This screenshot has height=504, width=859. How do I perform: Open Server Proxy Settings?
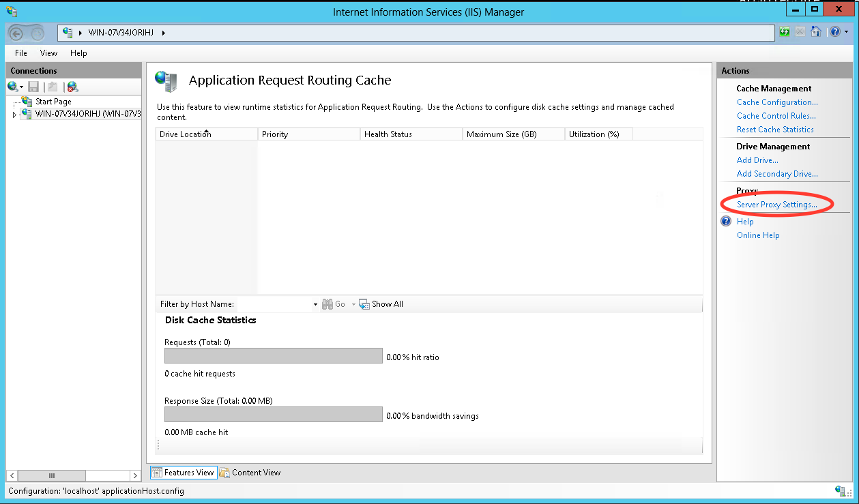777,205
